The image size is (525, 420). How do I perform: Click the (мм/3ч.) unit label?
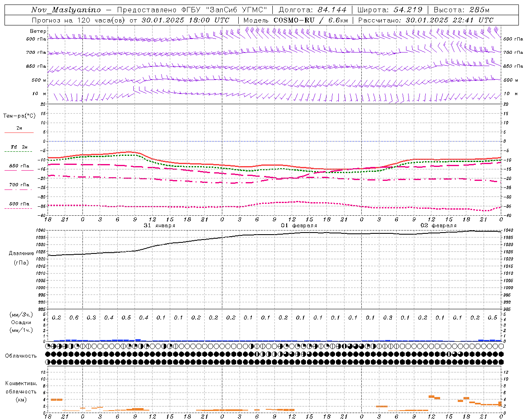point(21,315)
